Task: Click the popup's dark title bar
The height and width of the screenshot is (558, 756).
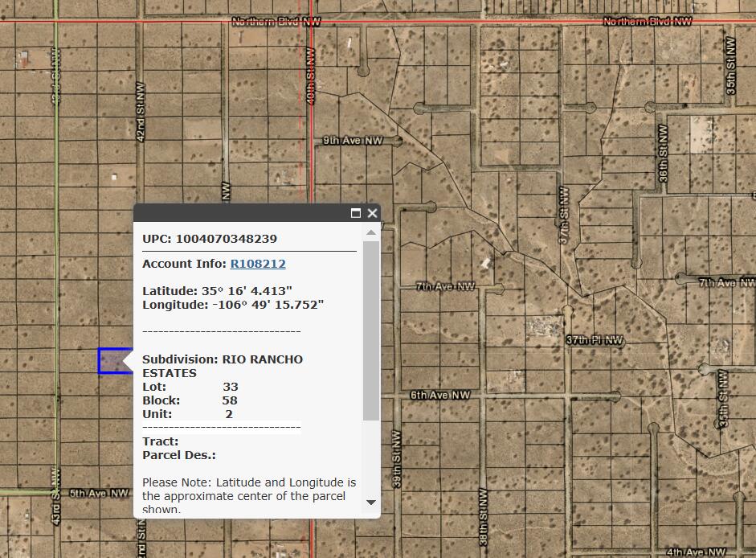Action: point(241,213)
